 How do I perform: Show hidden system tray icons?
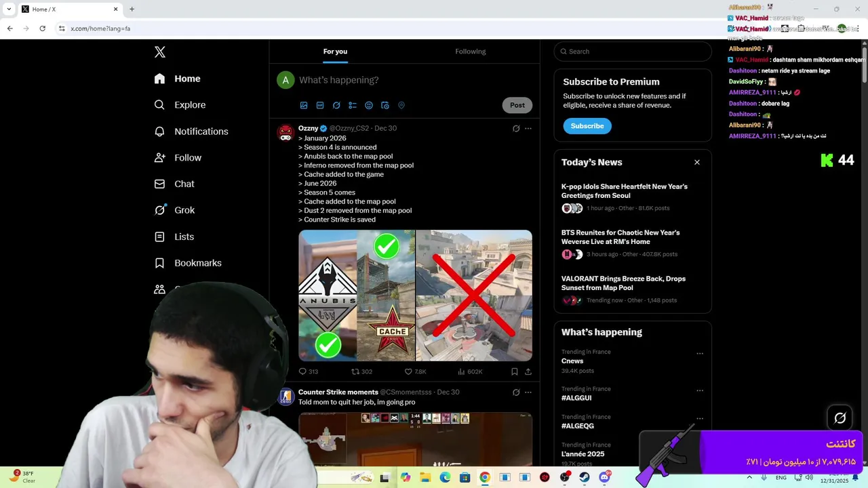point(749,478)
